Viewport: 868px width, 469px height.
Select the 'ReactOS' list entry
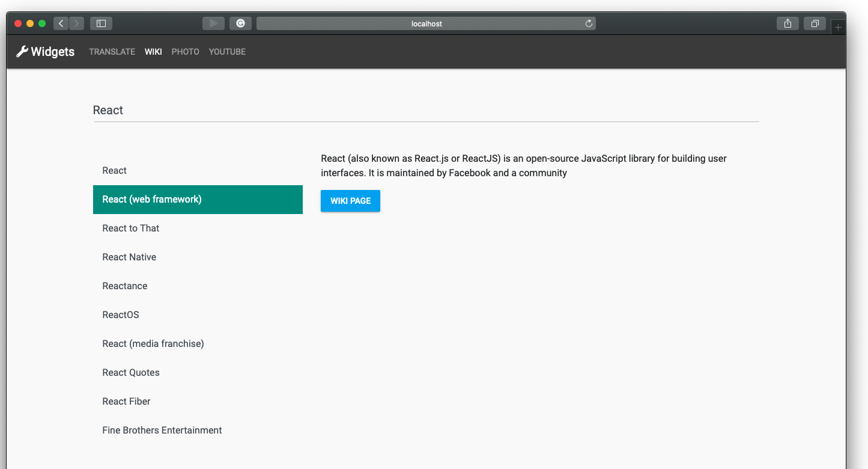pos(198,315)
